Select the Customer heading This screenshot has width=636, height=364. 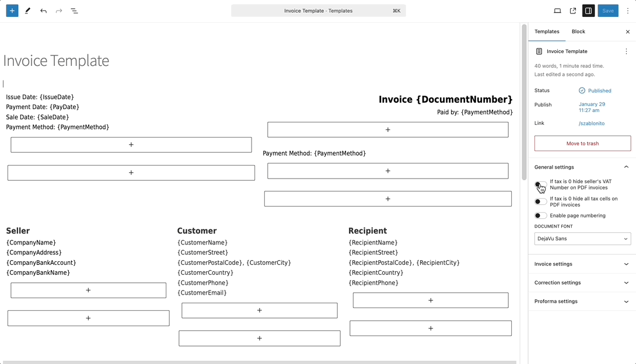pos(197,230)
